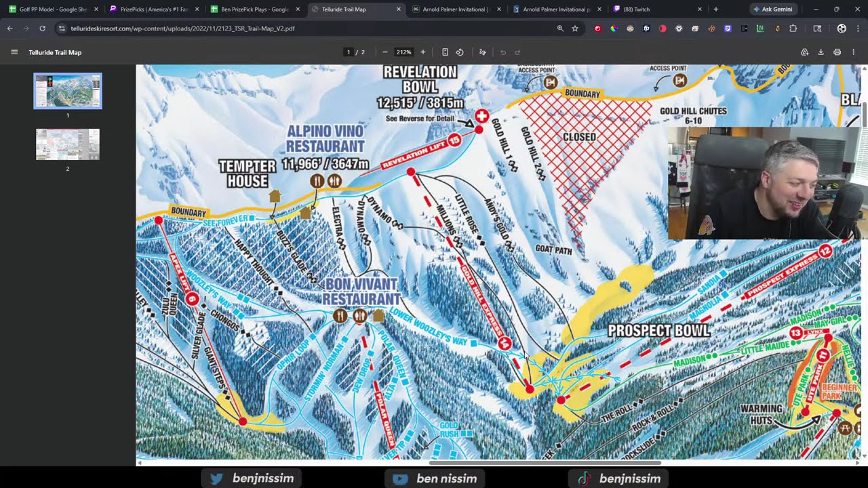Switch to the (88) Twitch tab
Viewport: 868px width, 488px height.
[658, 9]
